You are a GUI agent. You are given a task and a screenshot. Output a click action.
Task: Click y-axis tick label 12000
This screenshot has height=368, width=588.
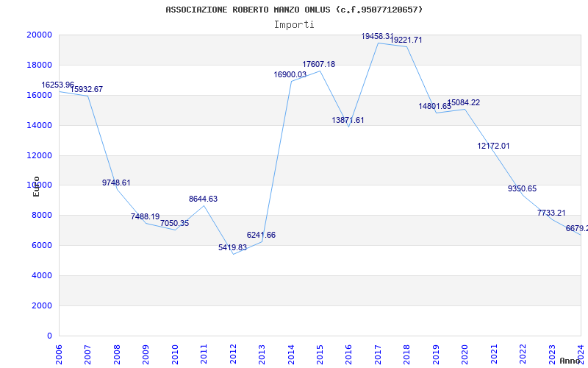(39, 155)
